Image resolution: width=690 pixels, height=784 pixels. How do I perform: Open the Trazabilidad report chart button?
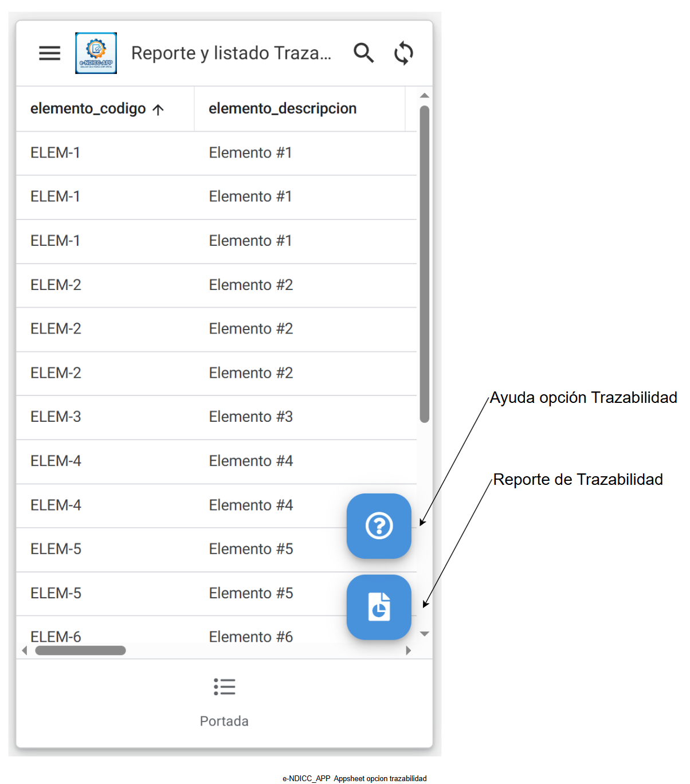tap(379, 607)
